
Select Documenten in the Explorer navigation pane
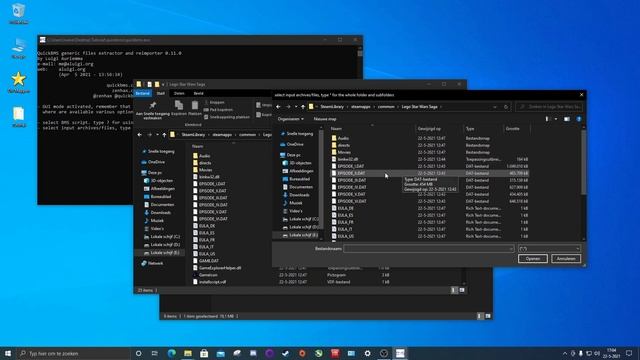point(159,204)
